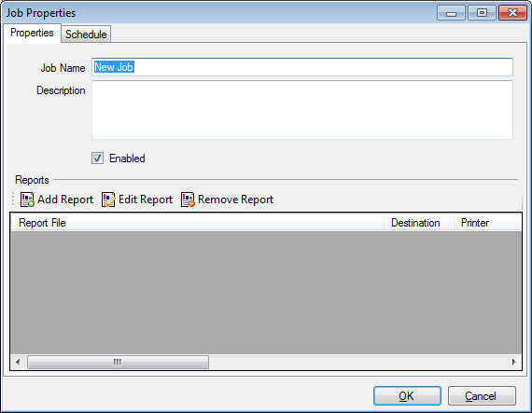Click the Printer column header
Viewport: 532px width, 413px height.
pyautogui.click(x=487, y=223)
